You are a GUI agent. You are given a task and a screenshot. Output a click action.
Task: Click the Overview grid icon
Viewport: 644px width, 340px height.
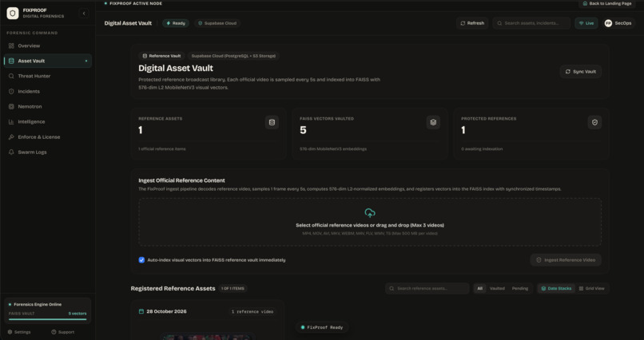coord(11,45)
